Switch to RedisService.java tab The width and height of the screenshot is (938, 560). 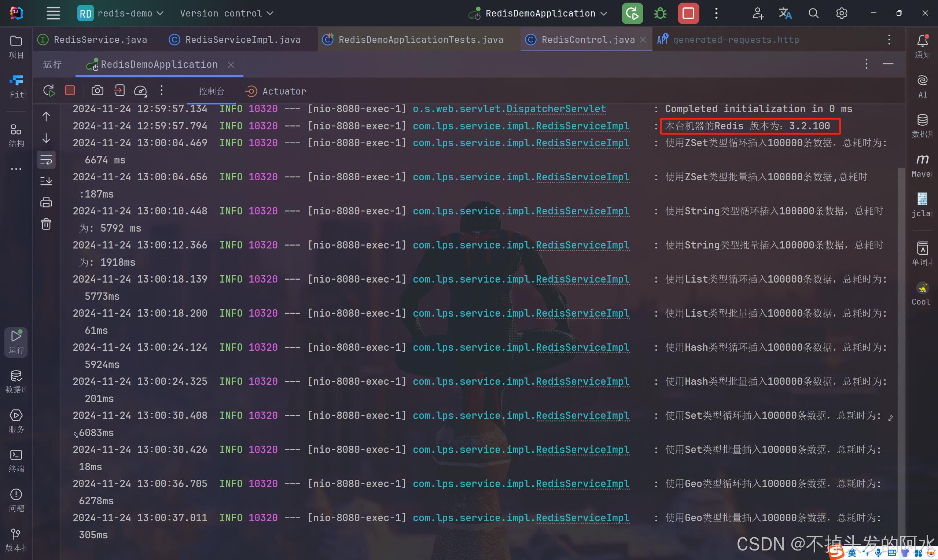click(x=92, y=40)
